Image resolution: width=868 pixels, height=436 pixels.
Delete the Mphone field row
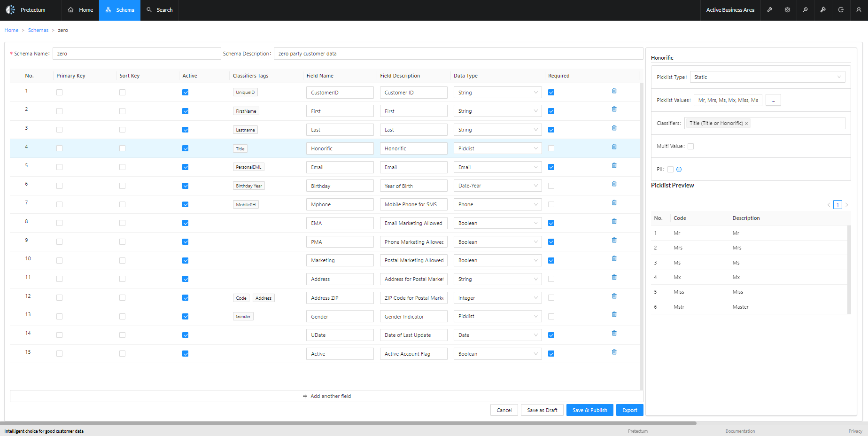(x=614, y=202)
